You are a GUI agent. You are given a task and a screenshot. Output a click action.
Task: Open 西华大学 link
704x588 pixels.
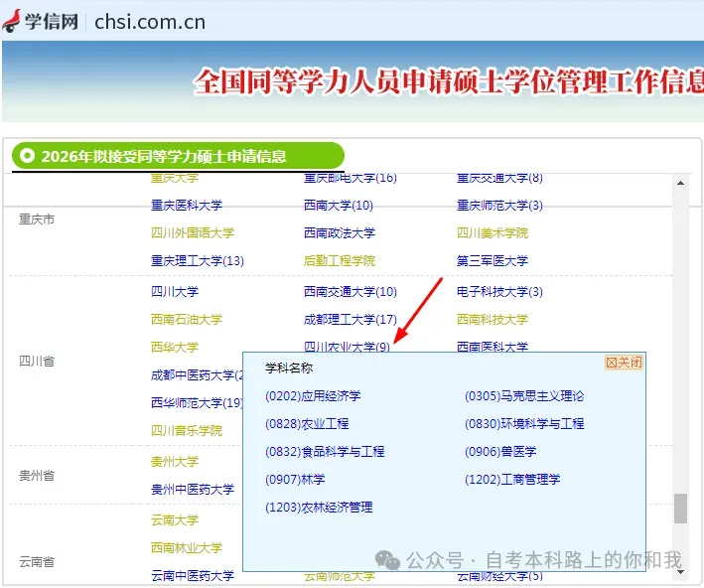pos(175,348)
